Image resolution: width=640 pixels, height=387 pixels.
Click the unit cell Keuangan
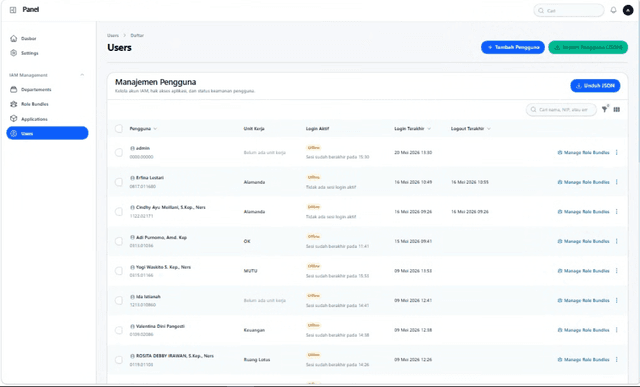254,330
